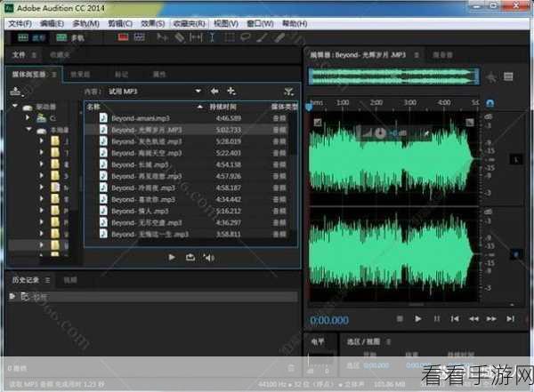The height and width of the screenshot is (392, 534).
Task: Open the 收藏夹(R) menu
Action: point(190,23)
